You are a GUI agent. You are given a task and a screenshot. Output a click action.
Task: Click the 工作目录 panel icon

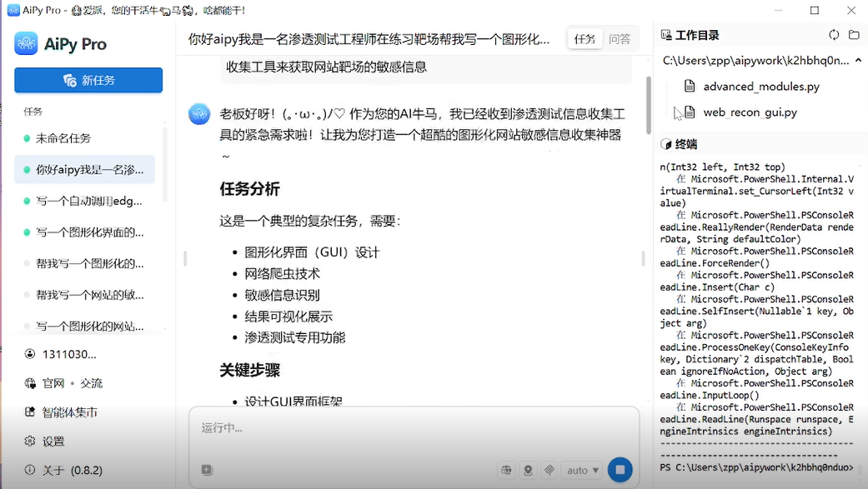(666, 35)
